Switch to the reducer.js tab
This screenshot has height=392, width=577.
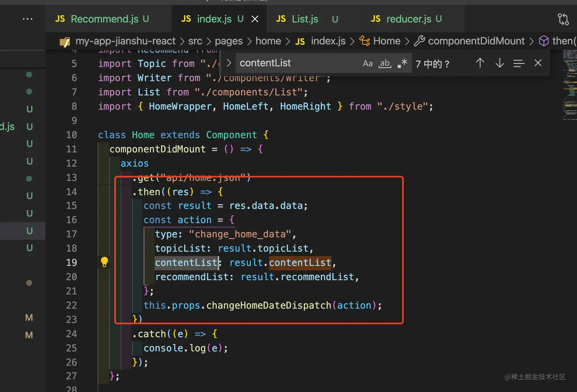413,19
